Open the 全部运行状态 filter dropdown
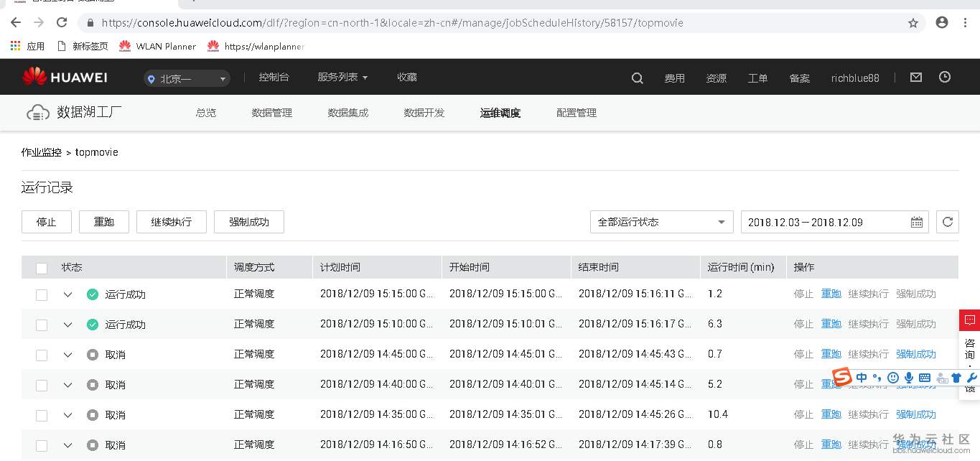This screenshot has height=461, width=980. (x=661, y=222)
